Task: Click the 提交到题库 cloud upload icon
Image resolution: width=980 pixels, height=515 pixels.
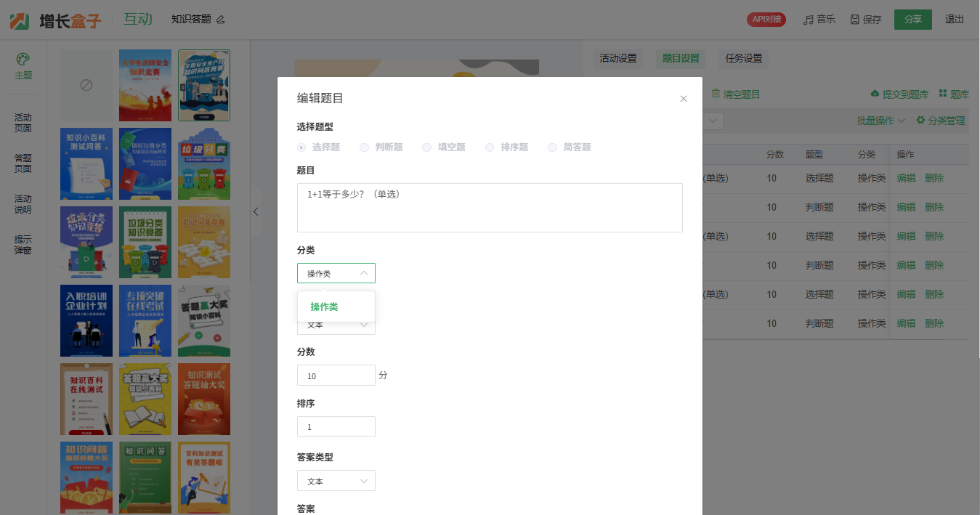Action: click(875, 94)
